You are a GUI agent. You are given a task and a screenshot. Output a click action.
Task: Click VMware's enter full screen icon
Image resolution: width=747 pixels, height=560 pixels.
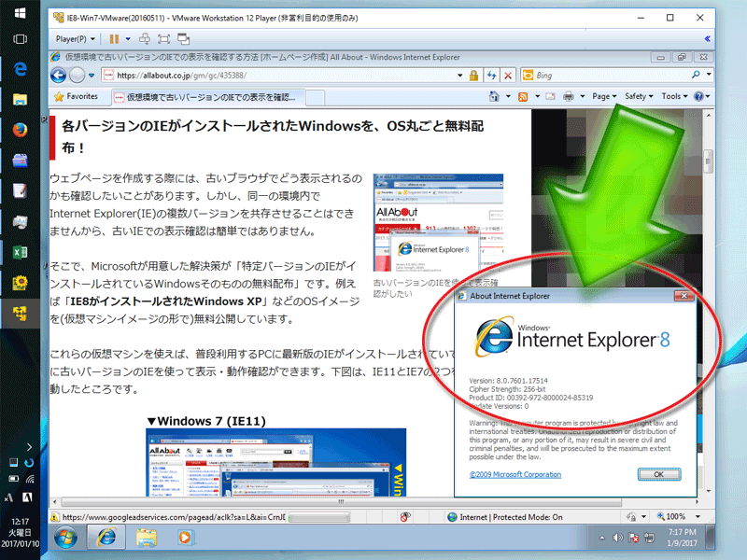click(x=164, y=39)
